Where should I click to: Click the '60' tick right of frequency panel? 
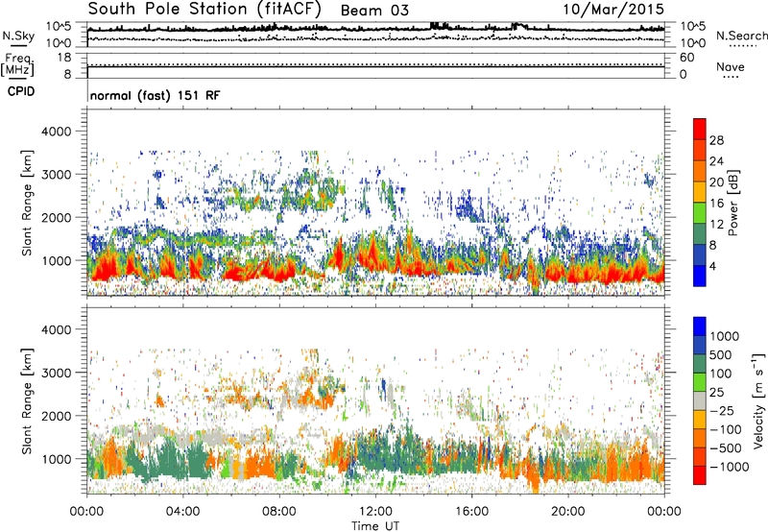pos(686,58)
